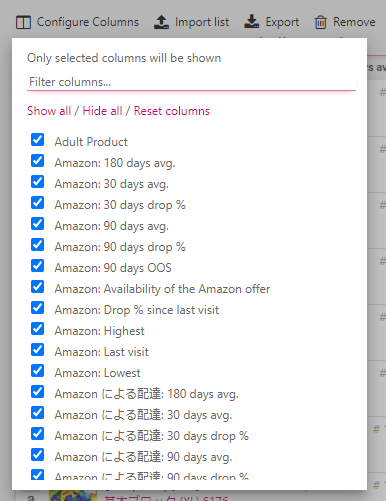386x501 pixels.
Task: Toggle Amazon: Availability of the Amazon offer checkbox
Action: 37,287
